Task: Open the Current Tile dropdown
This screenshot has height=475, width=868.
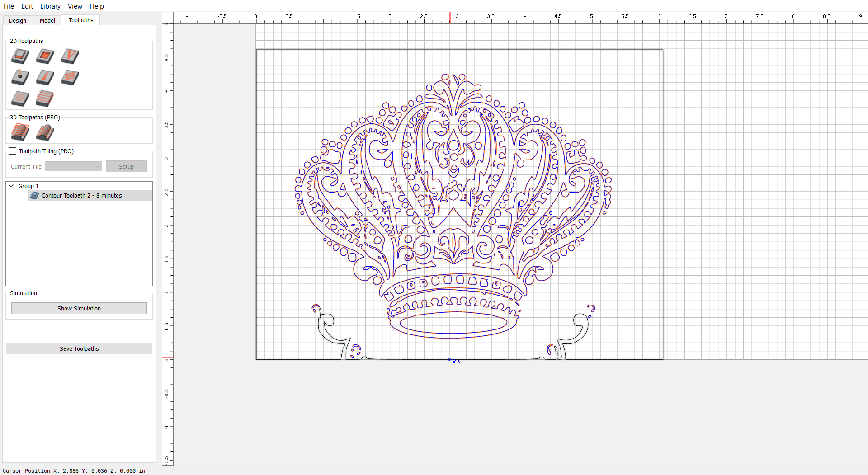Action: (73, 167)
